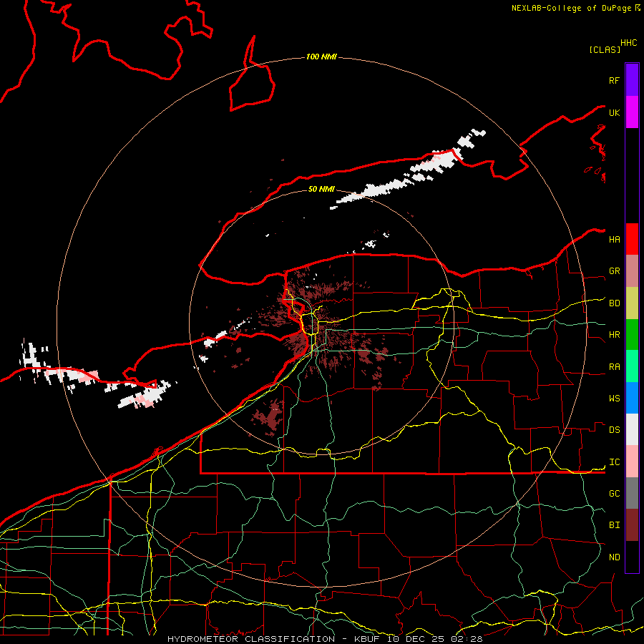Select the BD yellow legend swatch
The width and height of the screenshot is (644, 644).
click(632, 303)
